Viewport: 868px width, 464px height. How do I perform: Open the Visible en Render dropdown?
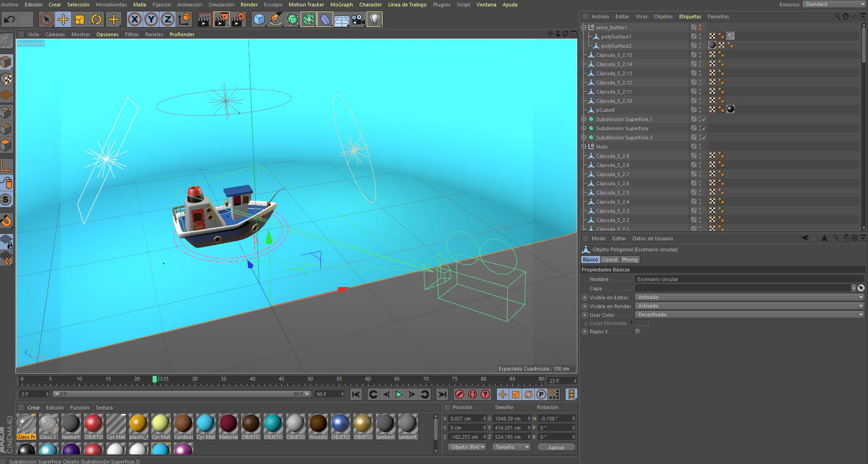[x=750, y=306]
